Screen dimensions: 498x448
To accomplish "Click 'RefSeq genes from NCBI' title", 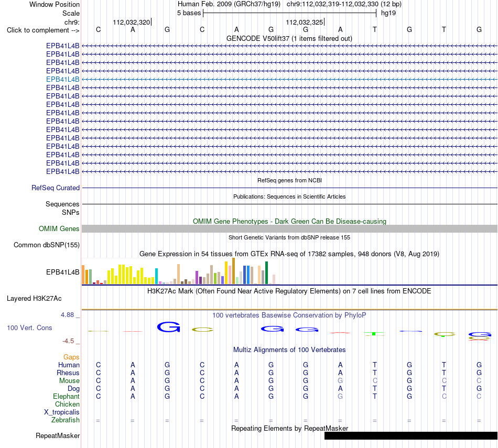I will (x=289, y=180).
